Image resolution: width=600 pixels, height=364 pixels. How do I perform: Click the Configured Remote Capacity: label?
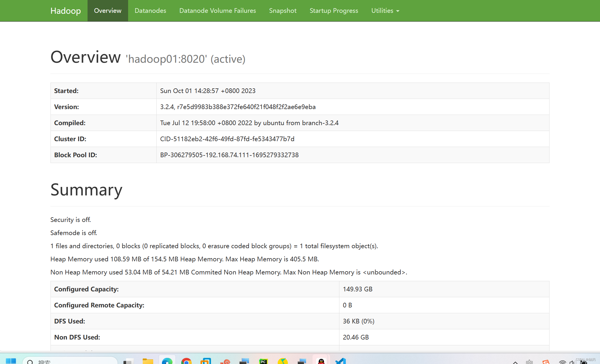tap(99, 305)
